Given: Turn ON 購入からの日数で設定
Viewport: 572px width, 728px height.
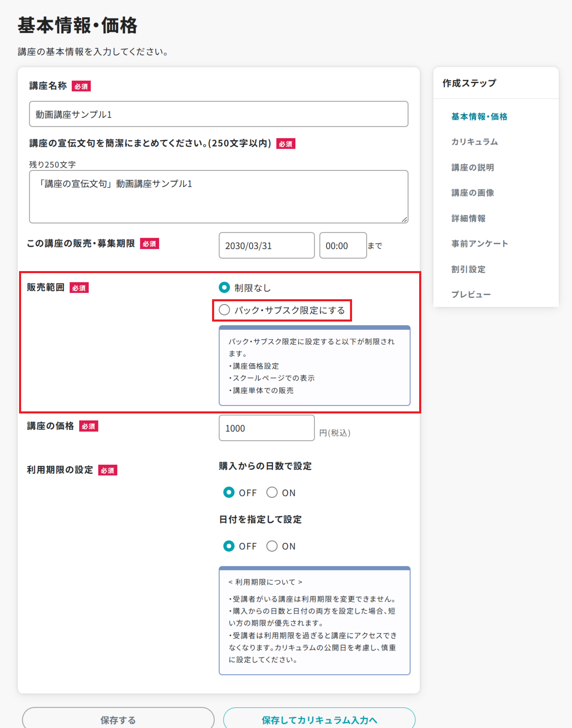Looking at the screenshot, I should click(272, 493).
